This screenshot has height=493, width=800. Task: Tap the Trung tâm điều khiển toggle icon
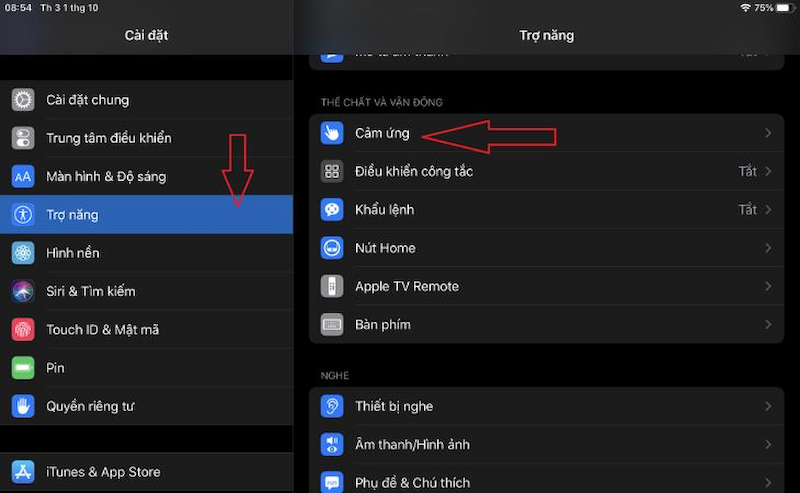(23, 138)
